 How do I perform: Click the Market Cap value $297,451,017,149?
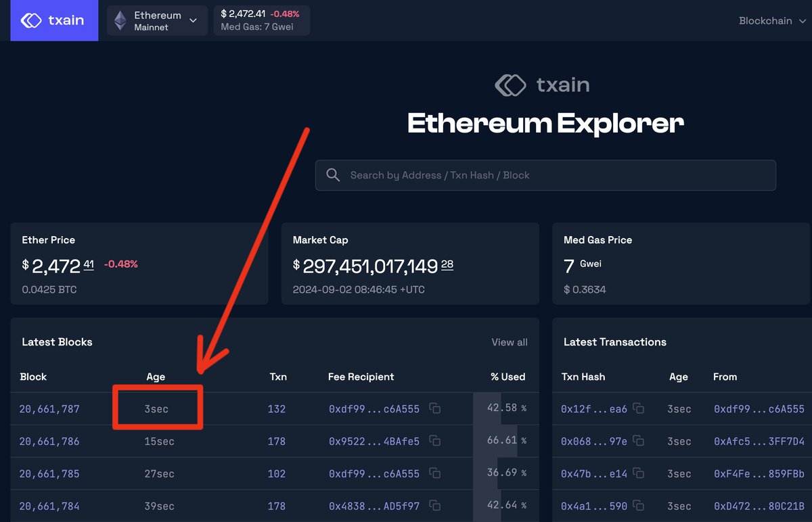coord(373,266)
